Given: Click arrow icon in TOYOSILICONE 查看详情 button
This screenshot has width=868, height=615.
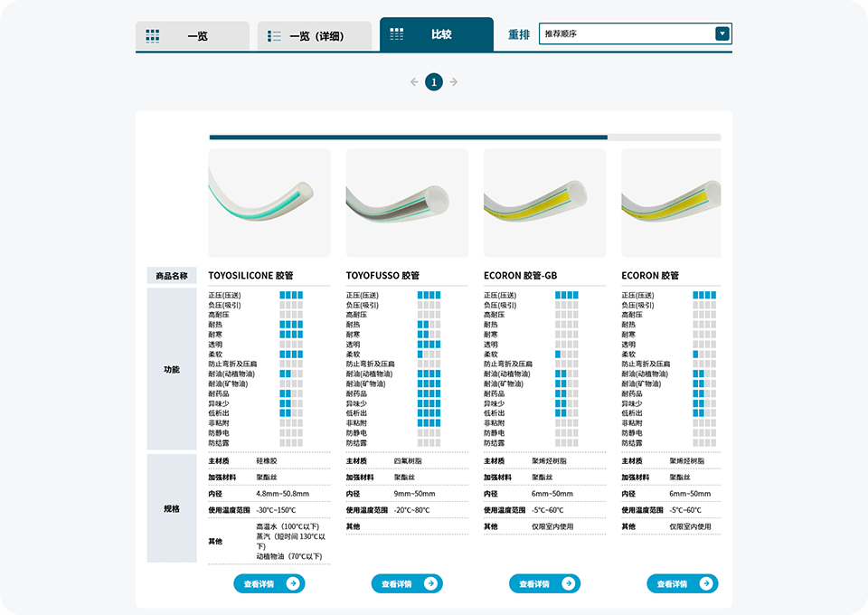Looking at the screenshot, I should tap(293, 583).
